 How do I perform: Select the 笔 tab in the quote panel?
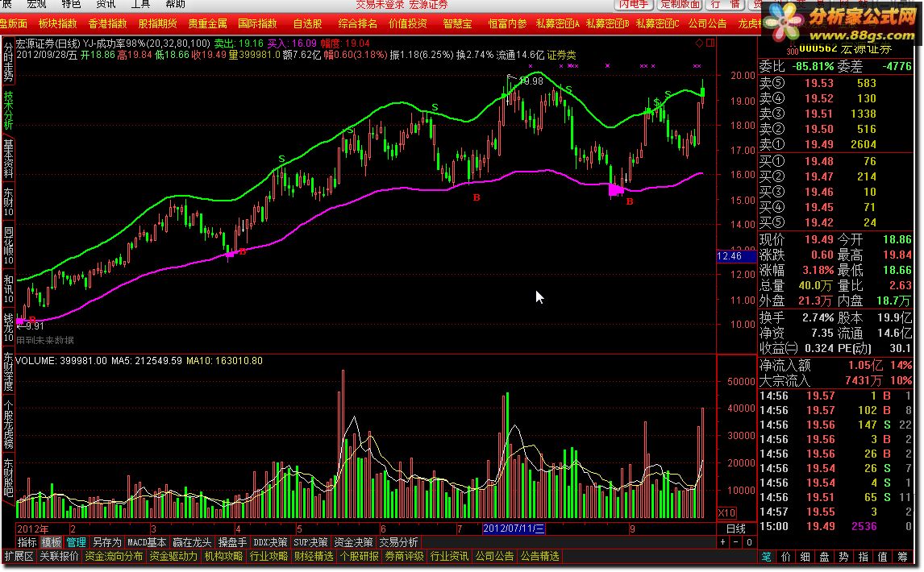pos(767,557)
